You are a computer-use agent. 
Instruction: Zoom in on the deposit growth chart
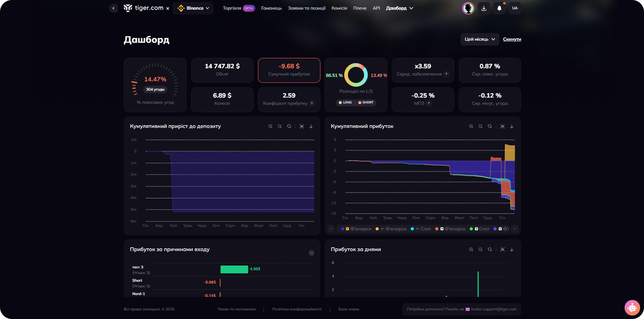(x=270, y=126)
